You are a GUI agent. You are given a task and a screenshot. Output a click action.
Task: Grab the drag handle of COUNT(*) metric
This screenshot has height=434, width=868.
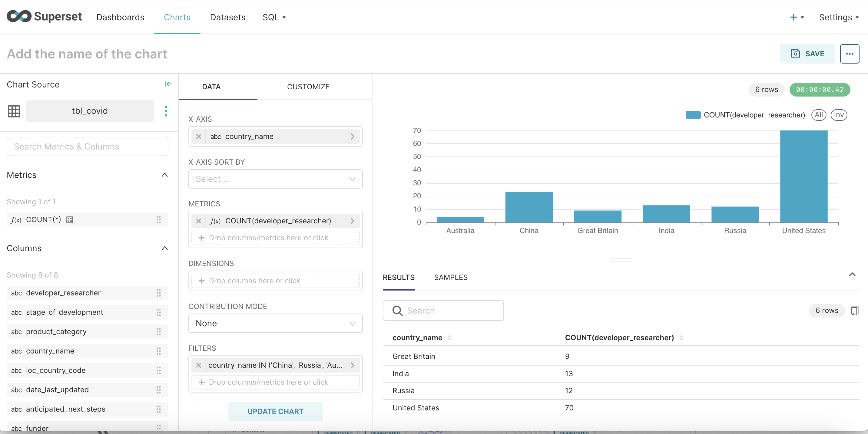(x=158, y=220)
